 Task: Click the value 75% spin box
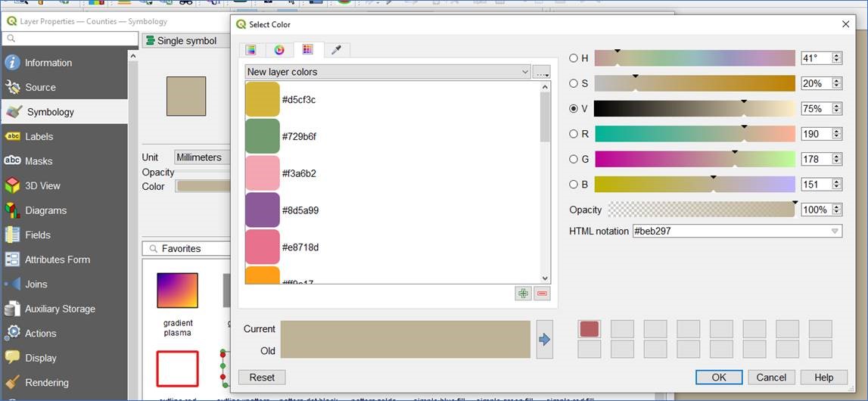(822, 109)
